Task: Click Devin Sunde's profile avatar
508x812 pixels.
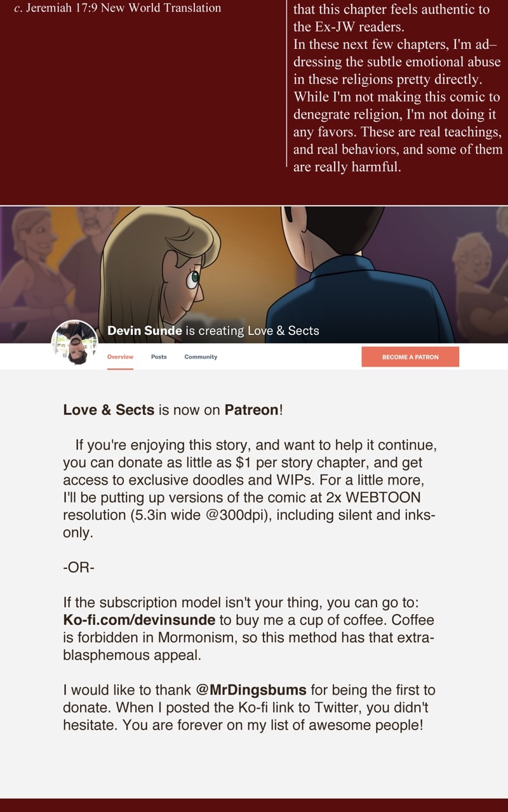Action: tap(74, 343)
